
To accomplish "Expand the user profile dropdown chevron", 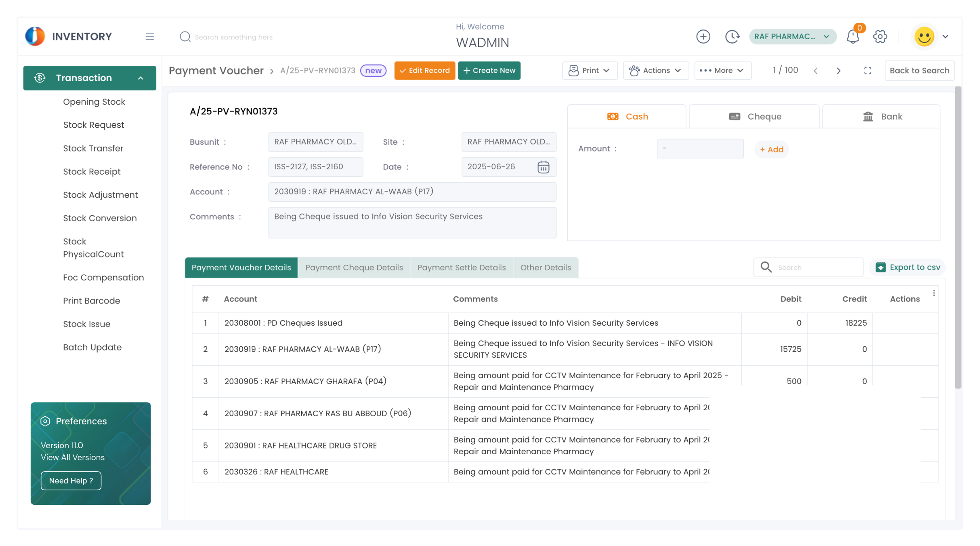I will pos(945,37).
